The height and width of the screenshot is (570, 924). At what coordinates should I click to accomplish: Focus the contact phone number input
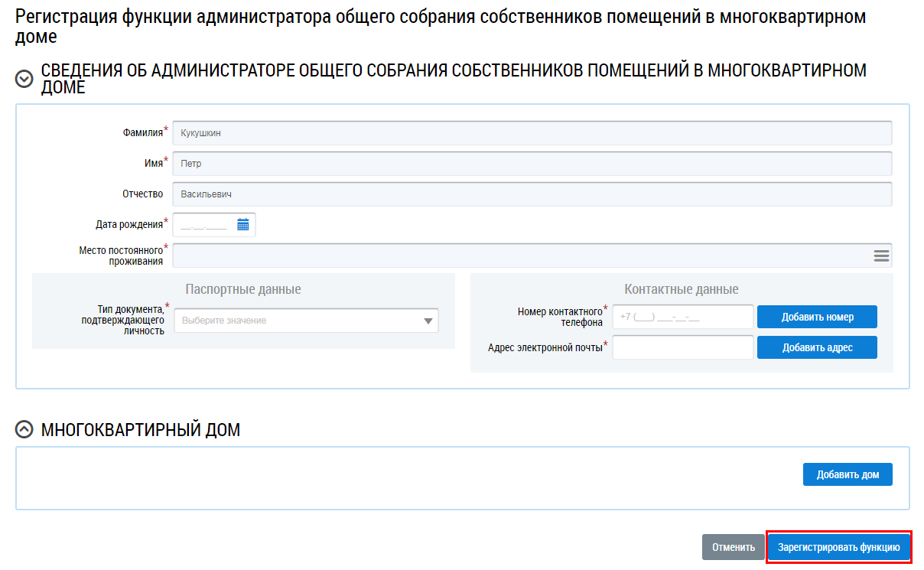682,317
